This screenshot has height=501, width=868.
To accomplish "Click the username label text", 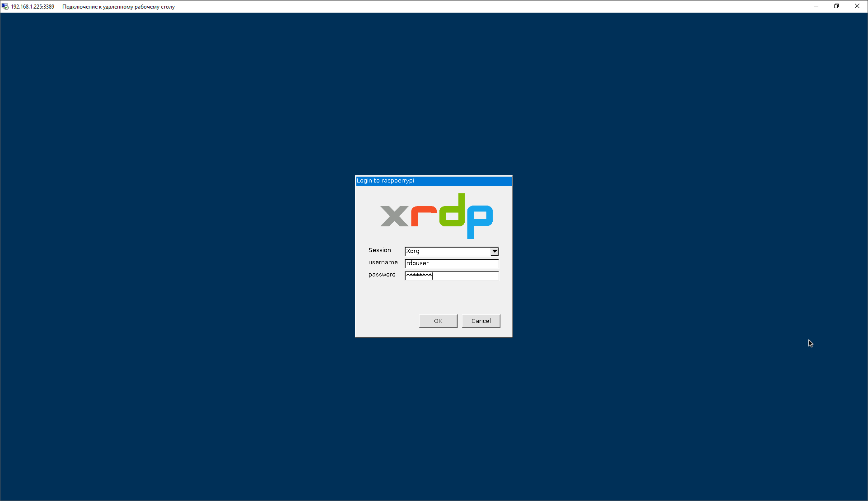I will 383,262.
